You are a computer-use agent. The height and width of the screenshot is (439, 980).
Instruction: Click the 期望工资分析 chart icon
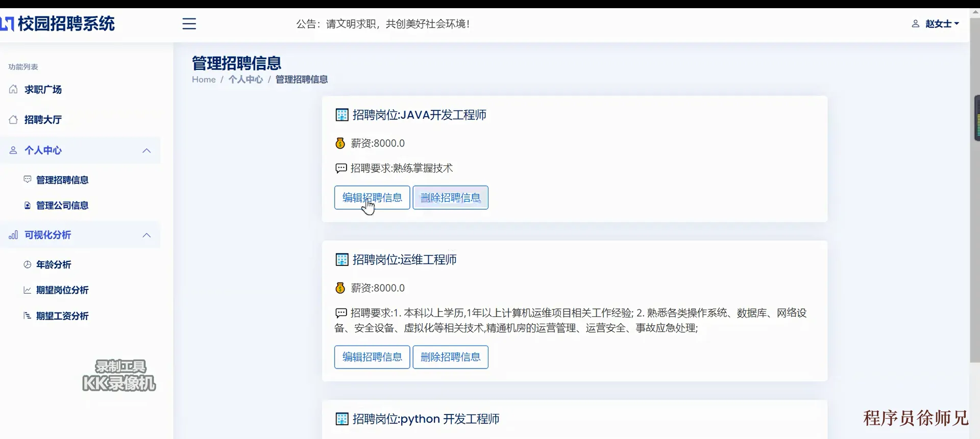click(x=28, y=315)
